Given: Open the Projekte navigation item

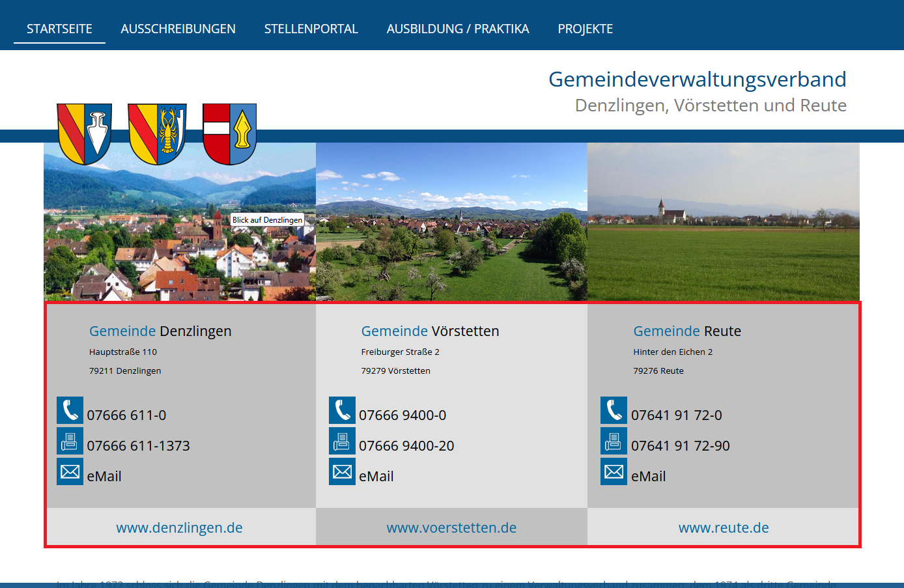Looking at the screenshot, I should (x=585, y=29).
